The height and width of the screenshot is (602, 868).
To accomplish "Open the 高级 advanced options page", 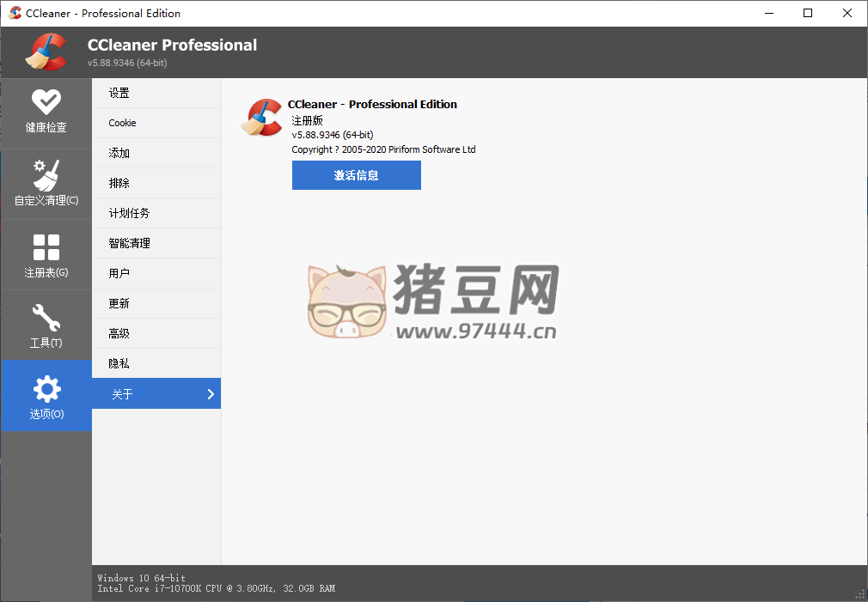I will (x=119, y=333).
